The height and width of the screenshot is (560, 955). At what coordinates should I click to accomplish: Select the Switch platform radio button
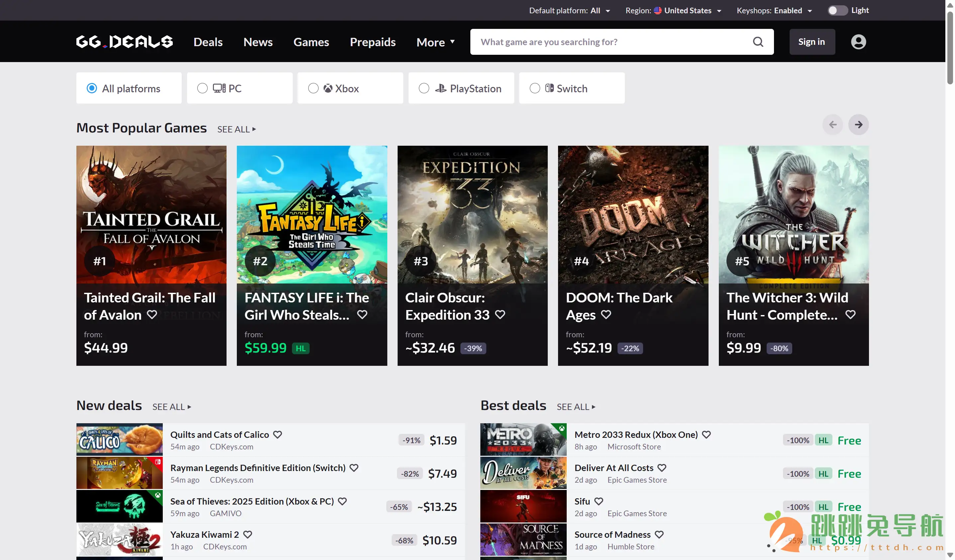click(x=535, y=88)
